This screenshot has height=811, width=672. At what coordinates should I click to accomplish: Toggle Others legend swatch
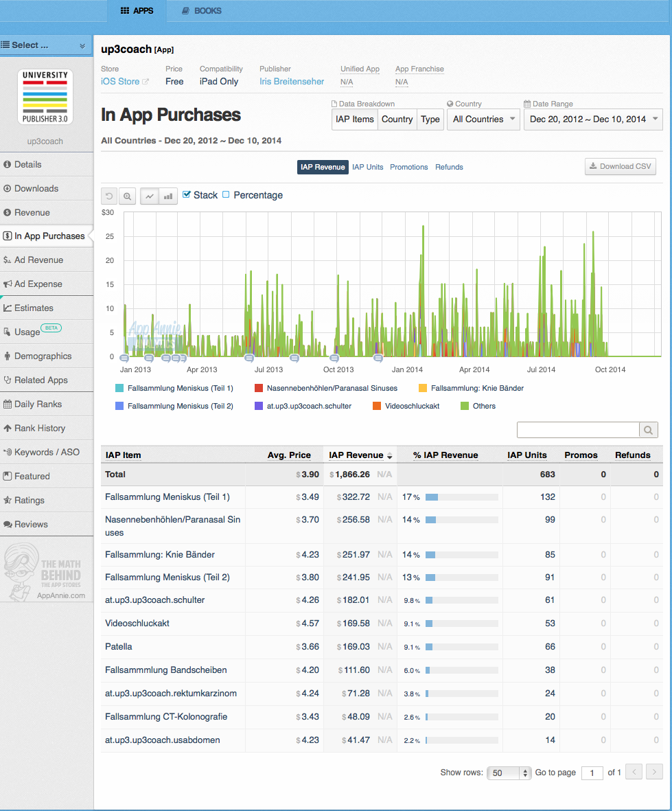pyautogui.click(x=465, y=407)
